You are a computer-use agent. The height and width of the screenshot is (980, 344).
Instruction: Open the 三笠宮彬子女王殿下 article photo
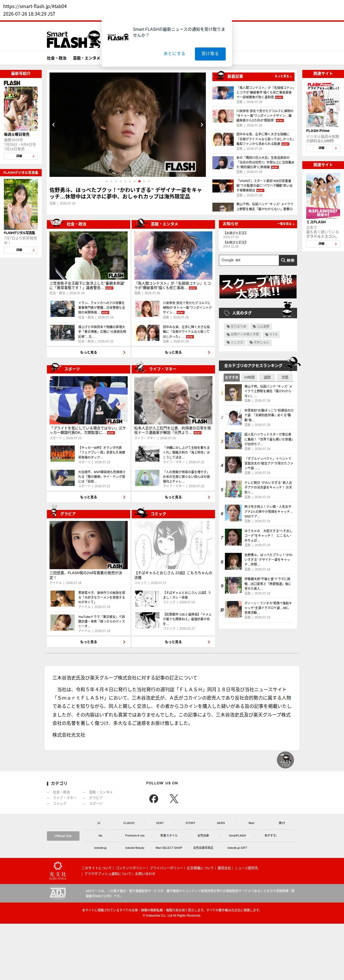pos(89,255)
